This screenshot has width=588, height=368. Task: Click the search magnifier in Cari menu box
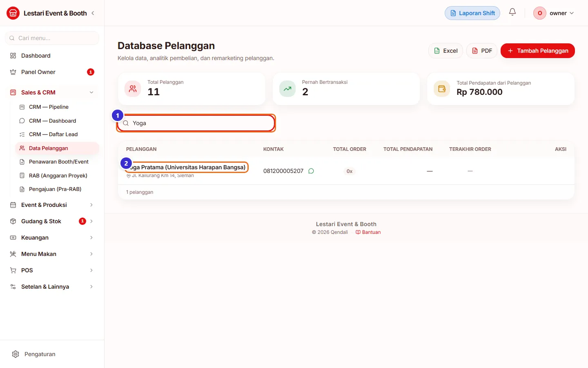click(x=12, y=38)
